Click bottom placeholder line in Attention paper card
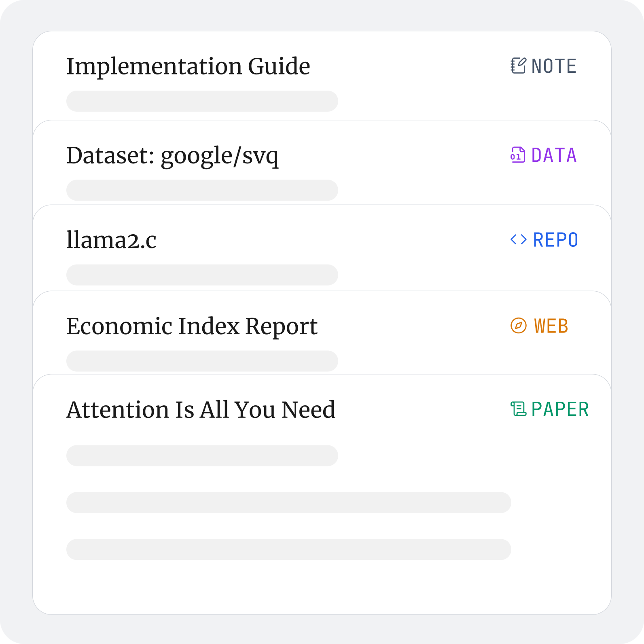644x644 pixels. (x=288, y=549)
